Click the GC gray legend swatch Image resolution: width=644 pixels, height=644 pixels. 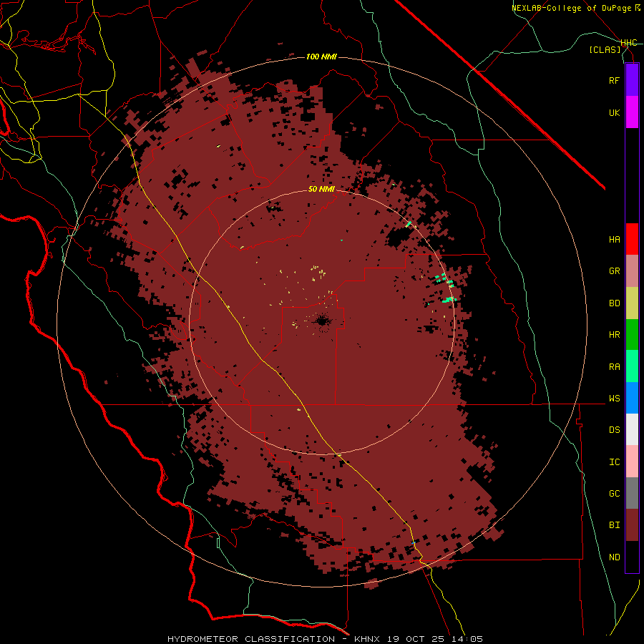pyautogui.click(x=632, y=493)
